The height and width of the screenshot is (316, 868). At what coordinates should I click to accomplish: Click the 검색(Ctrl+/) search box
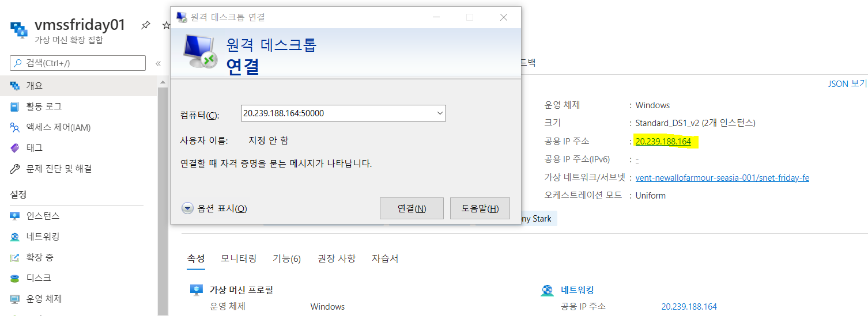[78, 63]
